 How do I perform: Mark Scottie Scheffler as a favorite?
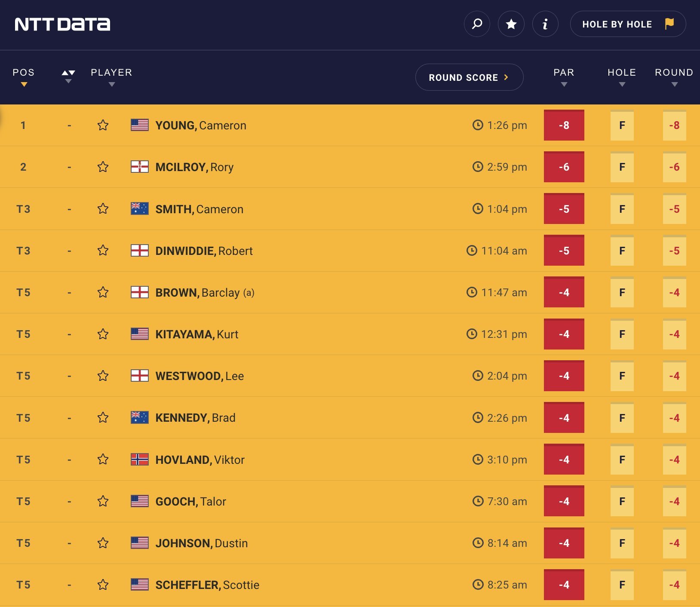coord(103,585)
